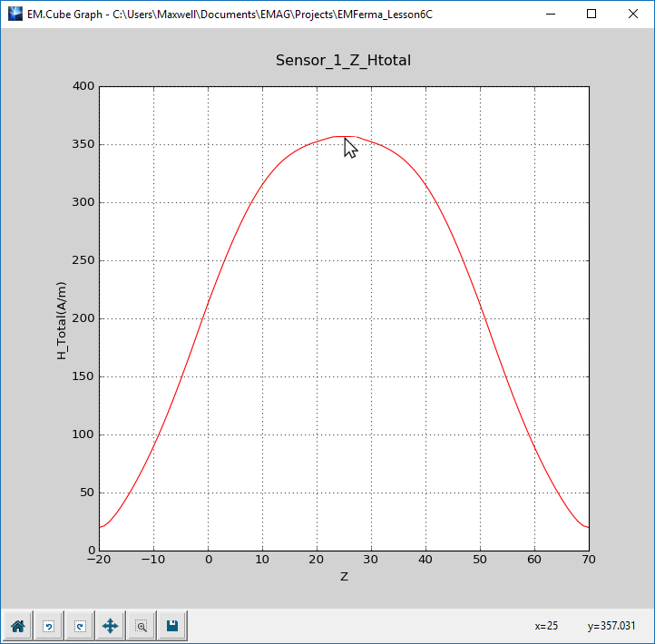
Task: Click the Sensor_1_Z_Htotal plot title
Action: coord(344,60)
